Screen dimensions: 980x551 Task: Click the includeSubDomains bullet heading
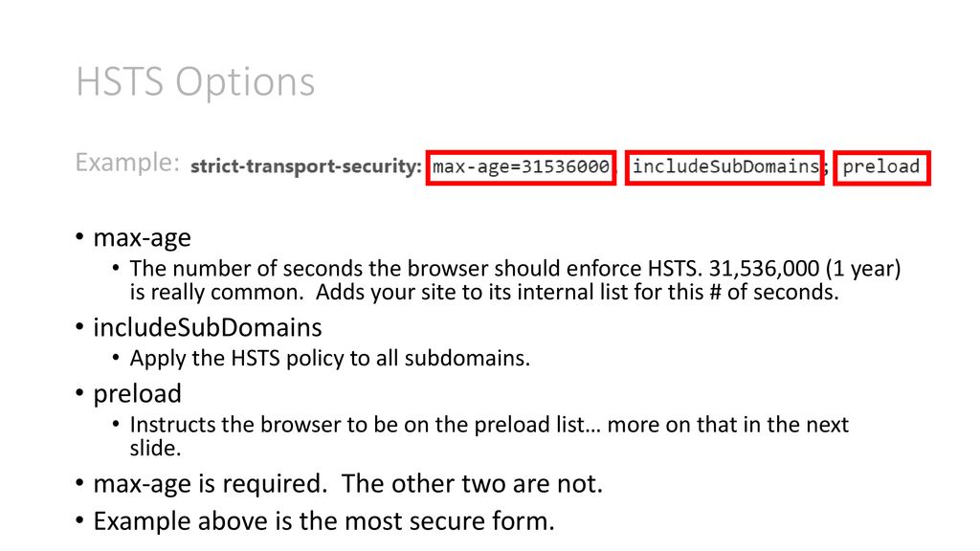pos(208,327)
